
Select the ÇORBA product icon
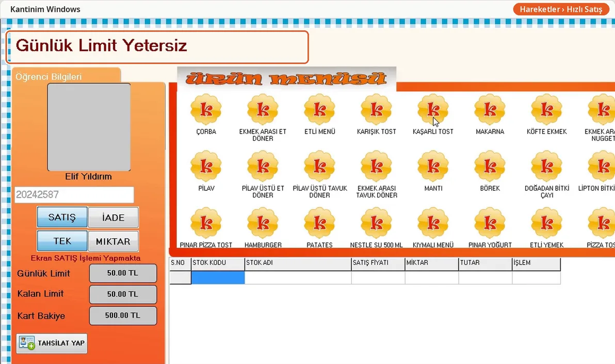pyautogui.click(x=206, y=109)
